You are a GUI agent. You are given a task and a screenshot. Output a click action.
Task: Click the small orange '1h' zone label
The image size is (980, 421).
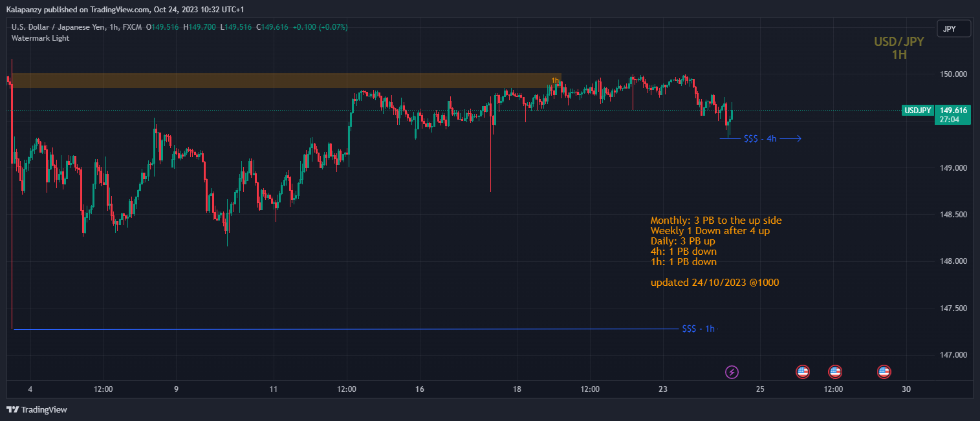click(x=555, y=80)
